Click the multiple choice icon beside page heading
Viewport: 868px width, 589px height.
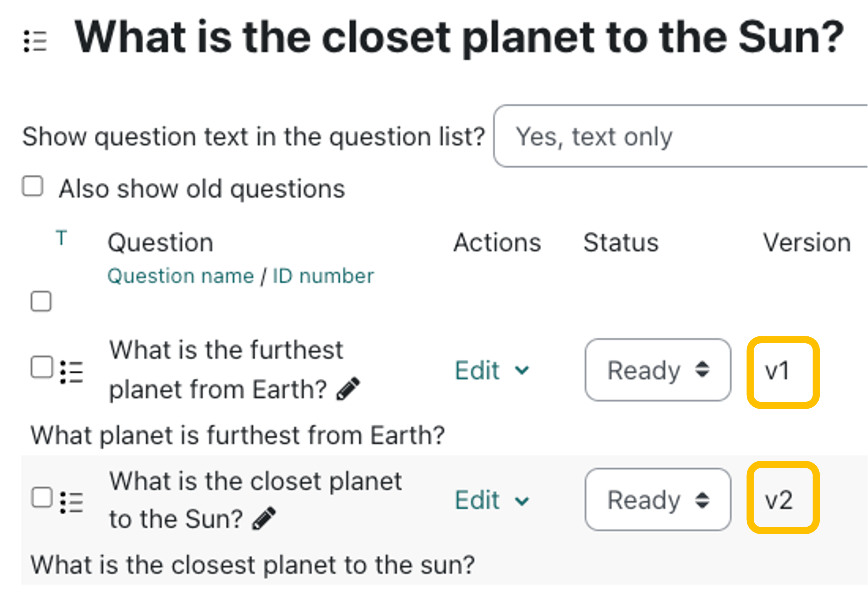point(35,41)
